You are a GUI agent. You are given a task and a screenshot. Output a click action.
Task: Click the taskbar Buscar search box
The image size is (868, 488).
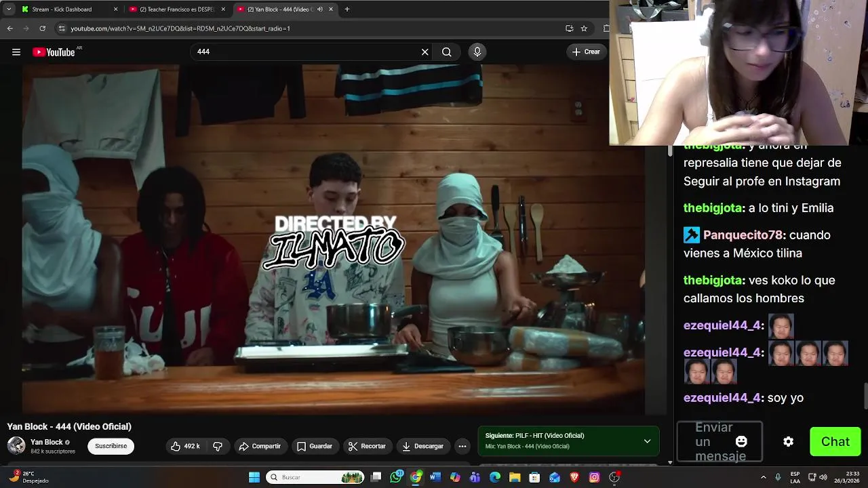[315, 477]
